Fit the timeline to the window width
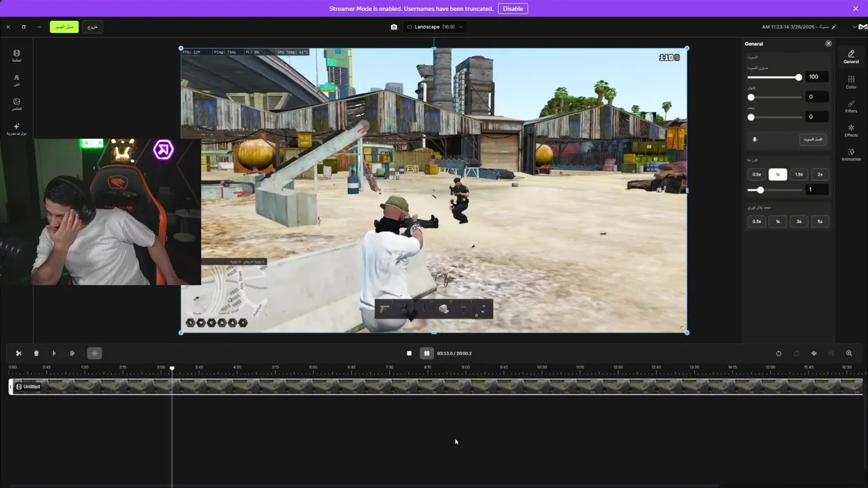 (814, 353)
